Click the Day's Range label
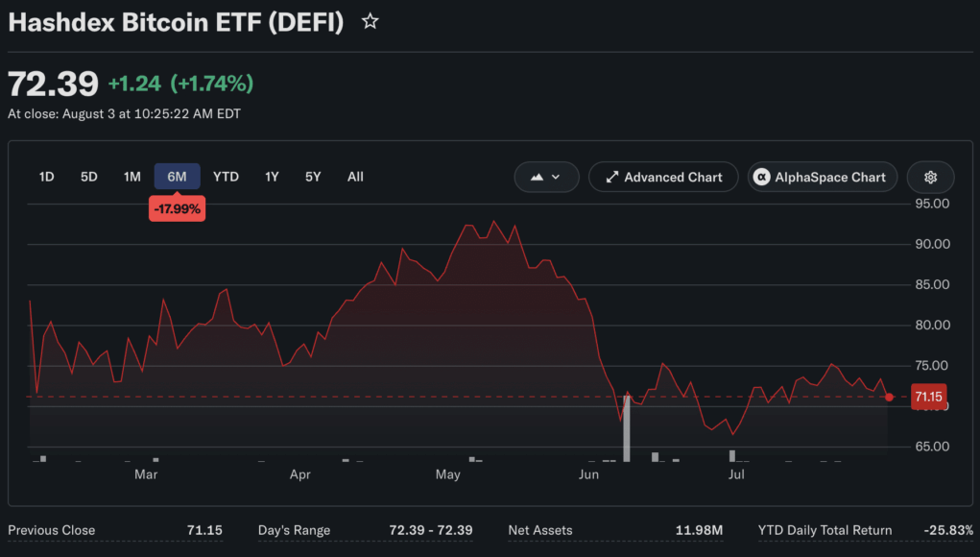The image size is (980, 557). point(294,530)
